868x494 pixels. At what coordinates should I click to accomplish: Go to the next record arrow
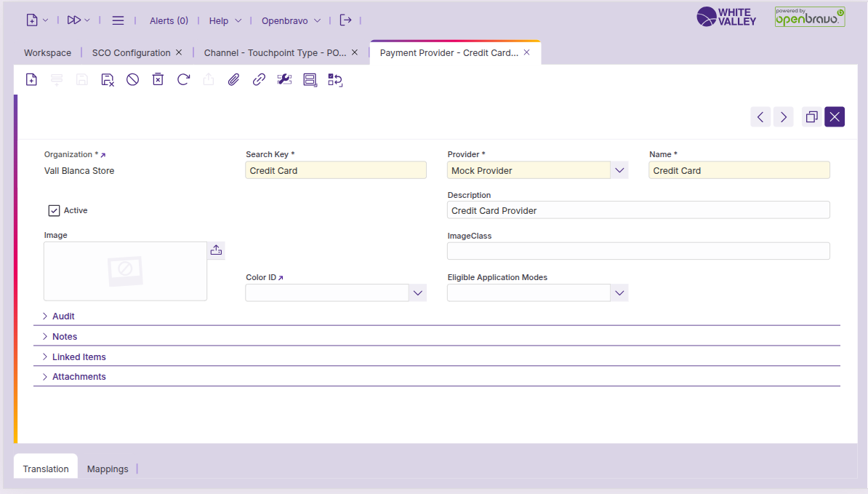click(x=783, y=117)
